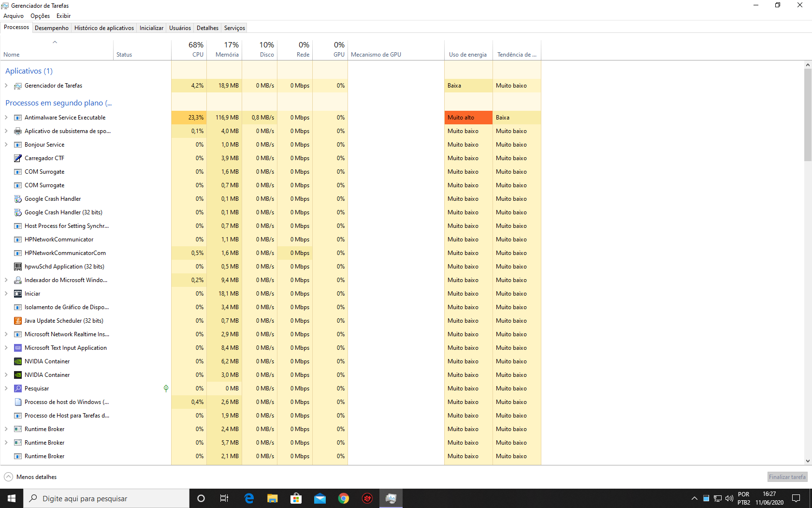Image resolution: width=812 pixels, height=508 pixels.
Task: Click the Indexador do Microsoft Windows icon
Action: coord(18,280)
